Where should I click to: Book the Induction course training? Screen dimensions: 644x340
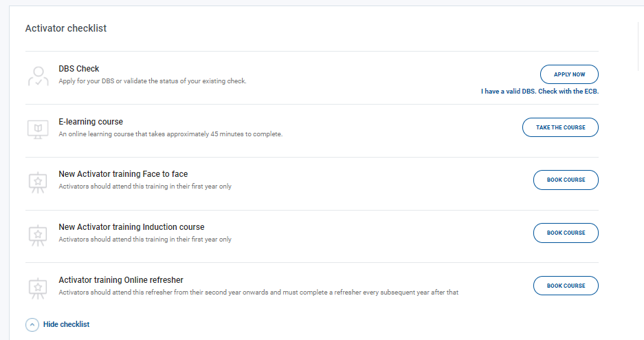pyautogui.click(x=566, y=233)
